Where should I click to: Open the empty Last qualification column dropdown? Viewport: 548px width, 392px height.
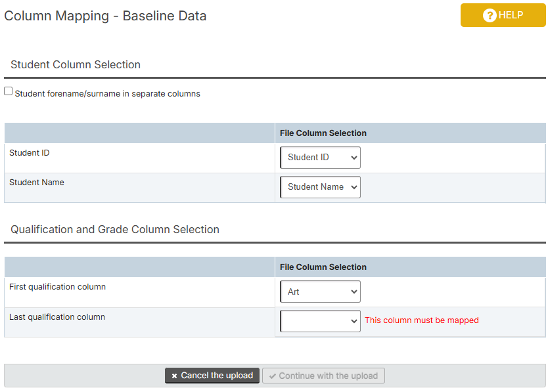pos(320,321)
